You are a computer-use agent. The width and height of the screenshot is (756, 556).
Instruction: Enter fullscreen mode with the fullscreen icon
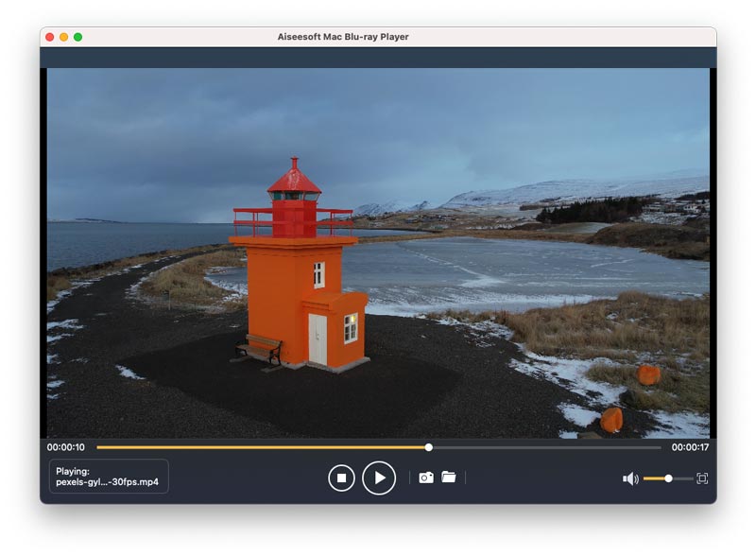click(702, 478)
